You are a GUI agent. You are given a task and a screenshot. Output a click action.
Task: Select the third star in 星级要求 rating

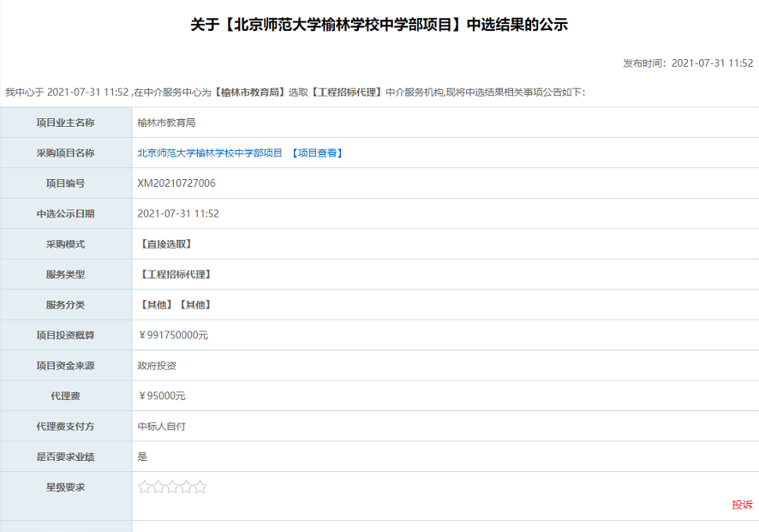[172, 487]
